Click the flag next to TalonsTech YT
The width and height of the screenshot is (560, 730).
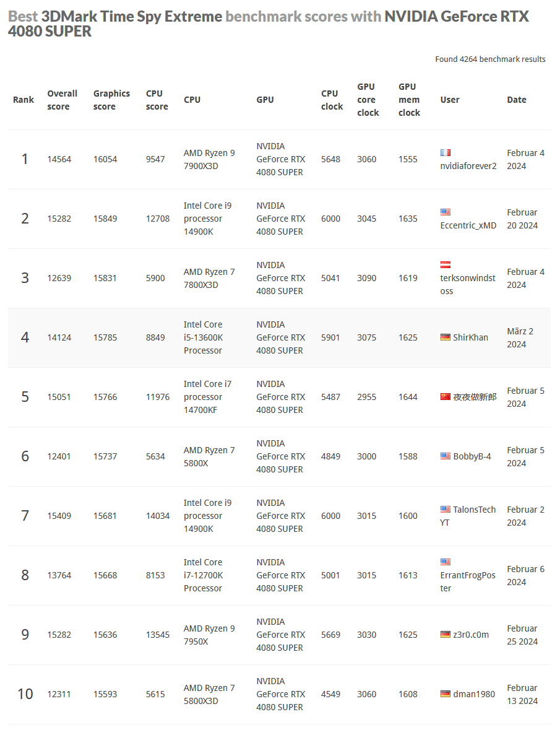click(446, 510)
